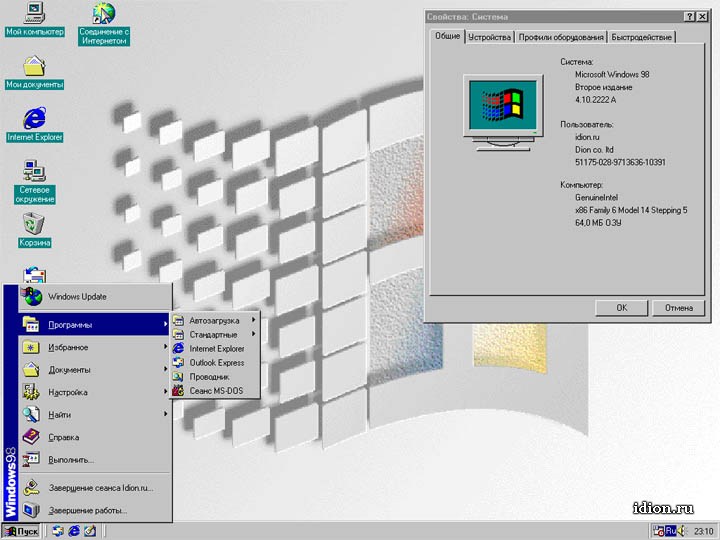The width and height of the screenshot is (720, 540).
Task: Select the Internet Explorer desktop icon
Action: tap(34, 124)
